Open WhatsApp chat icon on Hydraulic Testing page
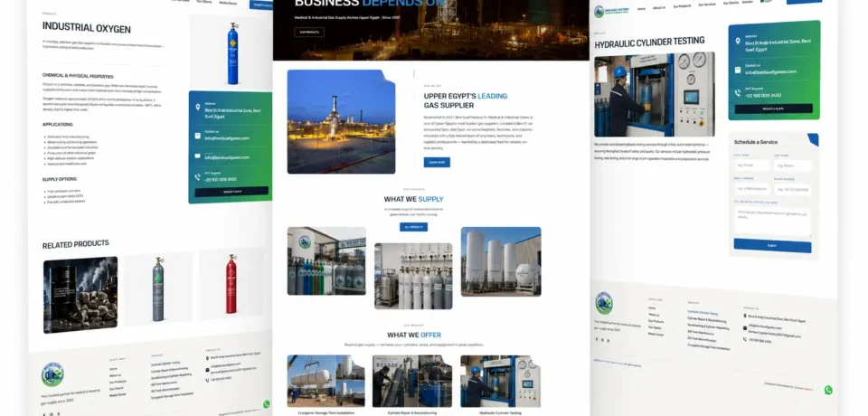The width and height of the screenshot is (868, 416). pos(828,390)
